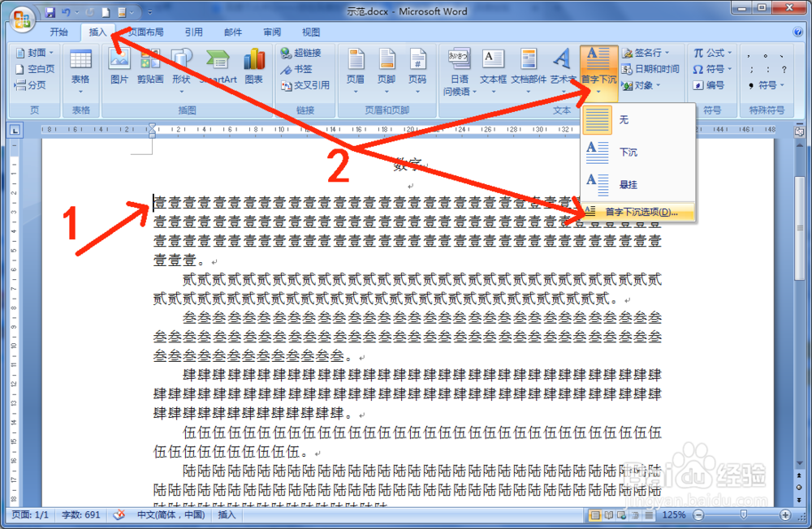Click 中文(简体，中国) language indicator

click(171, 515)
